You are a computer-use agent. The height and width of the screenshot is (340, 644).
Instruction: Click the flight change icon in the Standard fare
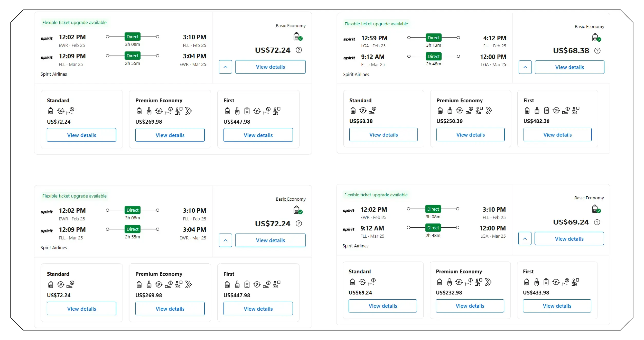pyautogui.click(x=61, y=111)
